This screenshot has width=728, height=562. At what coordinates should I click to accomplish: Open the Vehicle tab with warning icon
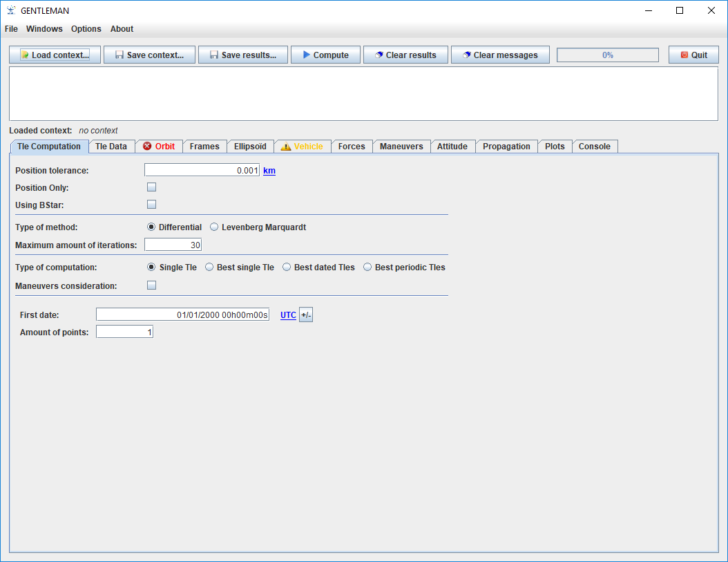click(x=302, y=147)
